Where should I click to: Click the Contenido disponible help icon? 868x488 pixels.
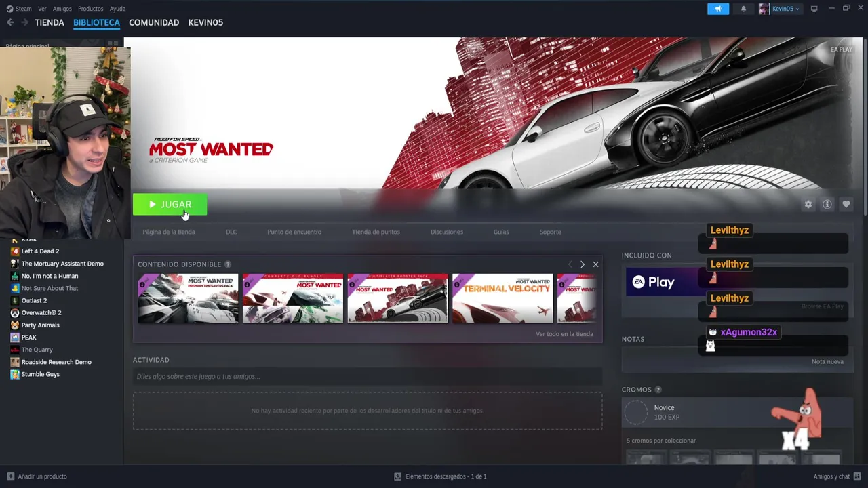tap(228, 264)
